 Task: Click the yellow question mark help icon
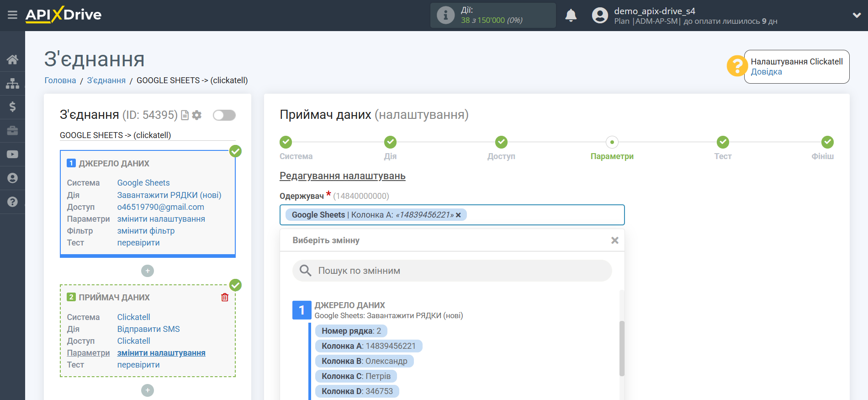737,66
